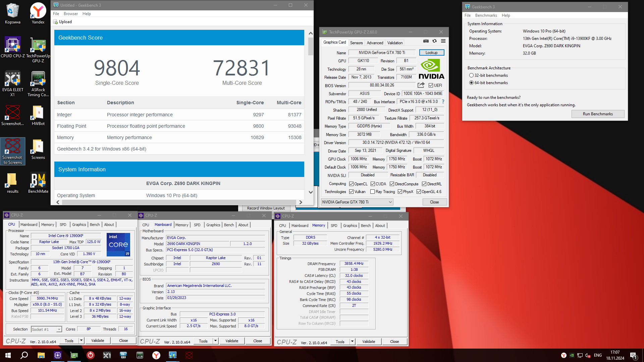Click Validate in the left CPU-Z window
This screenshot has width=644, height=362.
(98, 341)
